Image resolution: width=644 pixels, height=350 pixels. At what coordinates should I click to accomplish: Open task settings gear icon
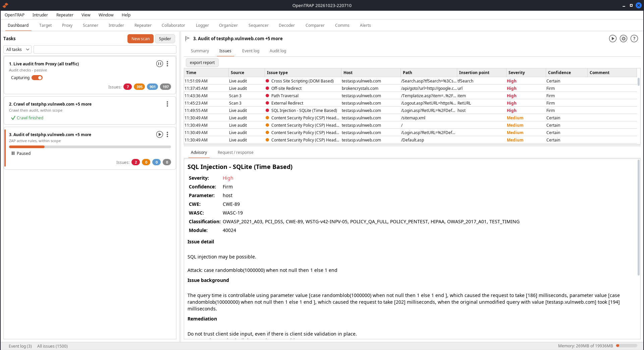click(x=624, y=39)
